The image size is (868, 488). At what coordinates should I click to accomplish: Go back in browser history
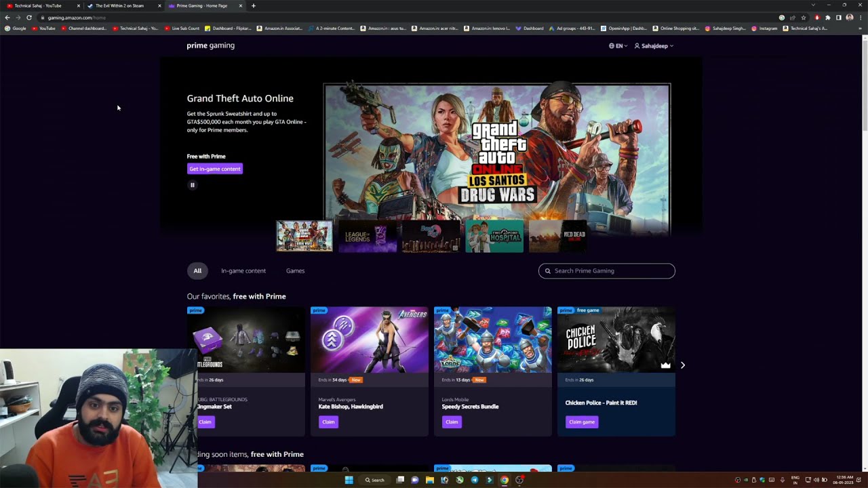[x=7, y=18]
